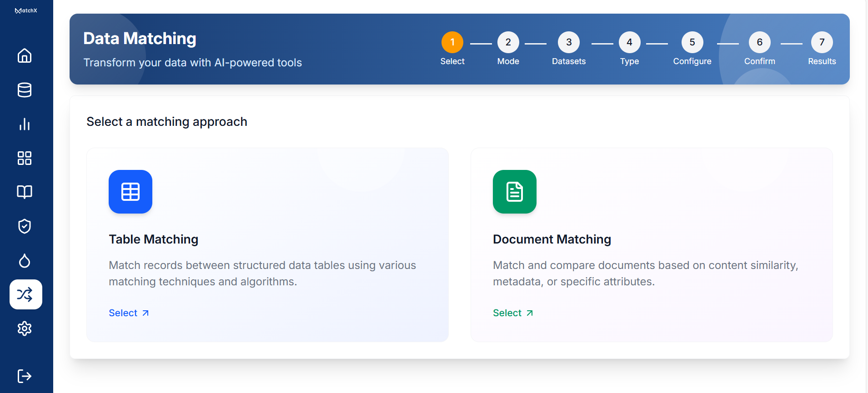Go to step 3 Datasets circle

click(569, 42)
